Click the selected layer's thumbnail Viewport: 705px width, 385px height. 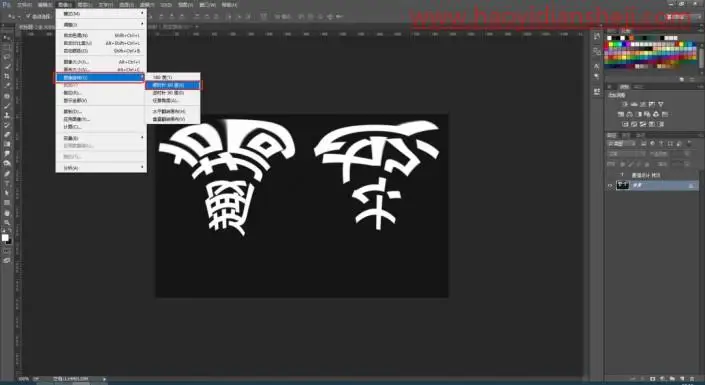623,185
